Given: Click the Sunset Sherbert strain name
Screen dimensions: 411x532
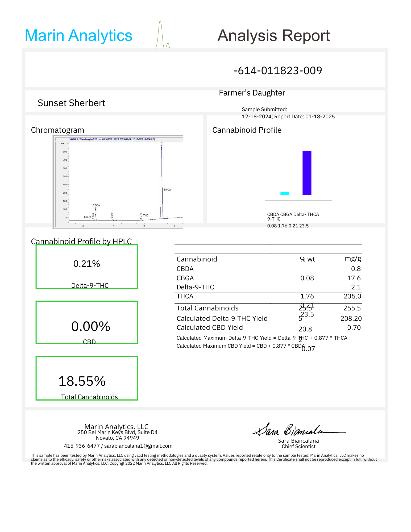Looking at the screenshot, I should pos(71,103).
